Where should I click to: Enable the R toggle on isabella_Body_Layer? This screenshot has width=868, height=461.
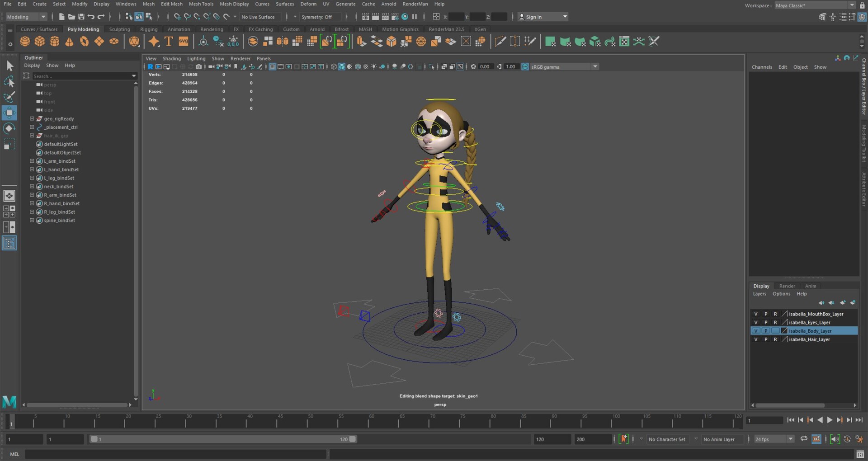point(776,331)
